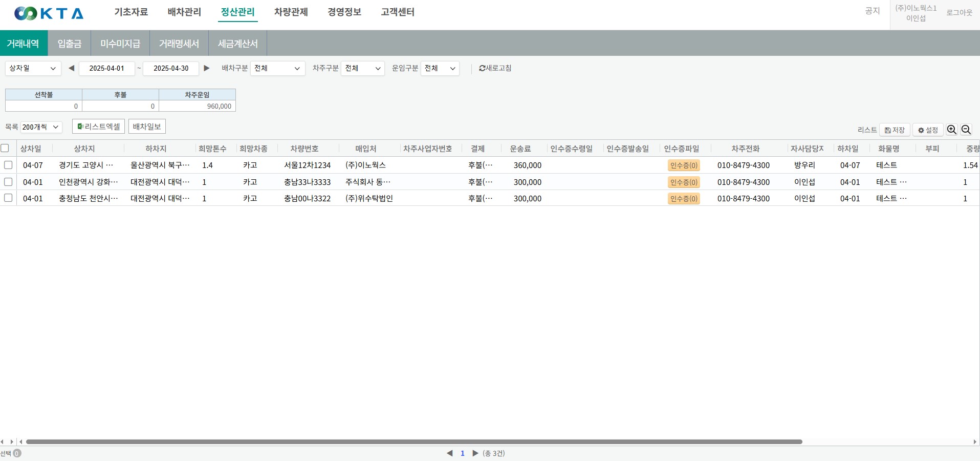Click the zoom out magnifier icon

tap(966, 130)
